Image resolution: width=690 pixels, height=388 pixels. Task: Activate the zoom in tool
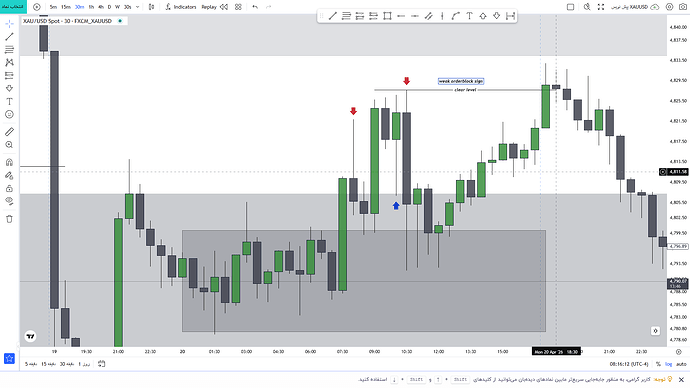pos(9,145)
